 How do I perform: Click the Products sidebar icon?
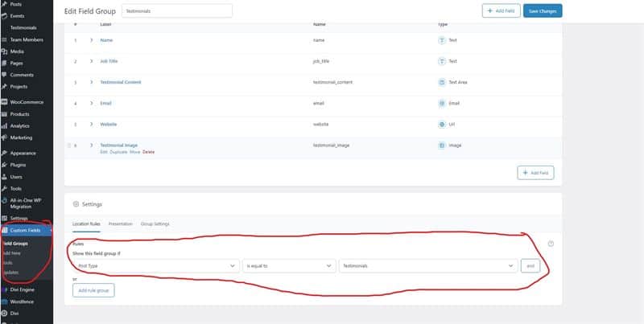5,114
